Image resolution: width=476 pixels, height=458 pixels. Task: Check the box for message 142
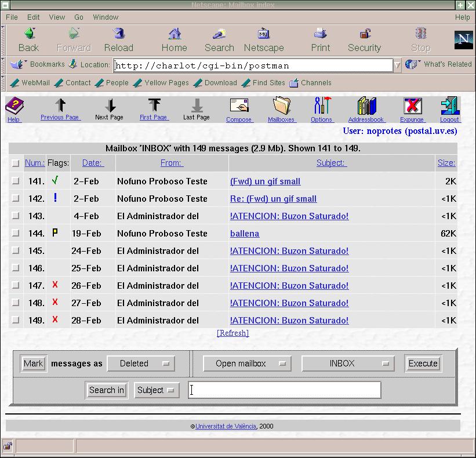coord(16,198)
